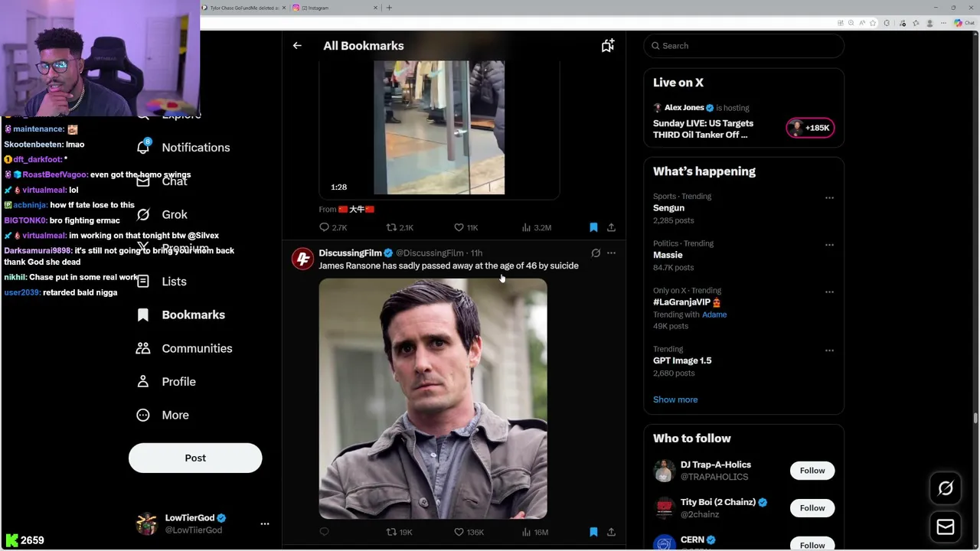The image size is (980, 551).
Task: View analytics of the 3.2M views post
Action: (536, 227)
